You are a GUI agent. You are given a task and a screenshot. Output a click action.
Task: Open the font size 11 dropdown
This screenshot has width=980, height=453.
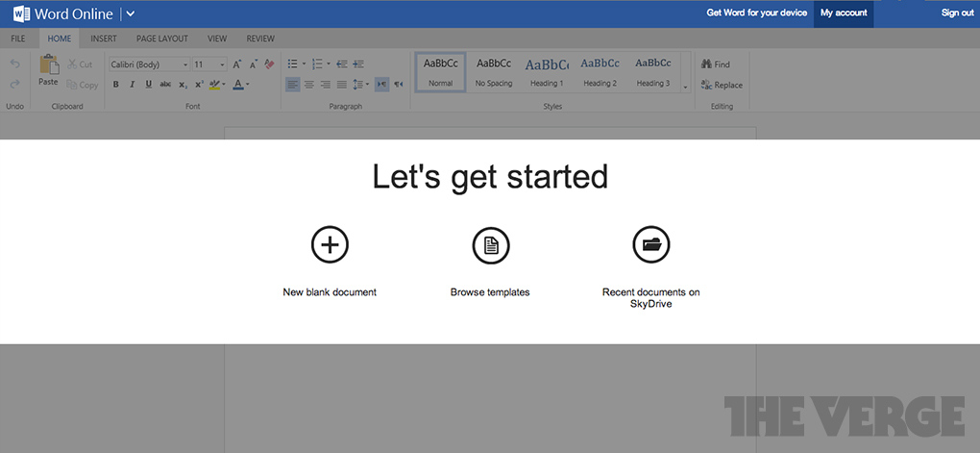(209, 64)
